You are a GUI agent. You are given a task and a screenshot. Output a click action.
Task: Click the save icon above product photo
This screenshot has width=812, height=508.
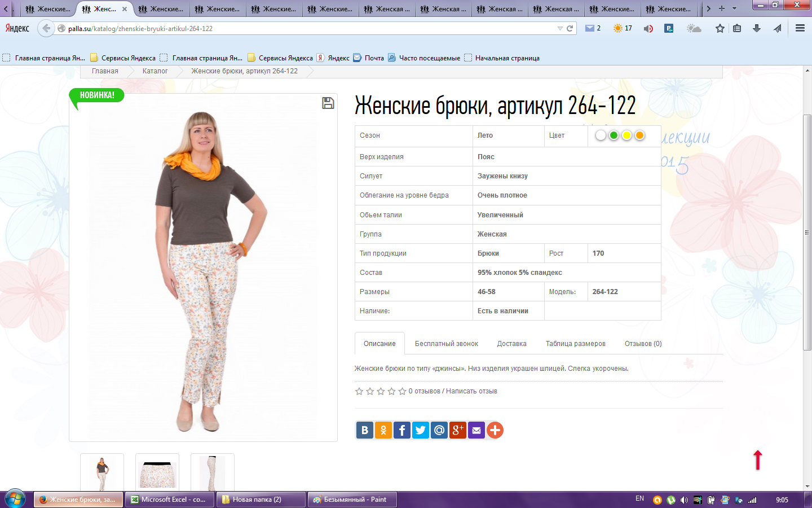point(328,103)
